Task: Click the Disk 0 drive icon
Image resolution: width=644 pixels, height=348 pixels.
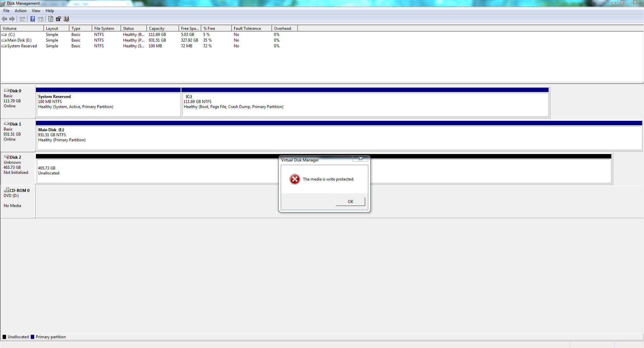Action: (6, 91)
